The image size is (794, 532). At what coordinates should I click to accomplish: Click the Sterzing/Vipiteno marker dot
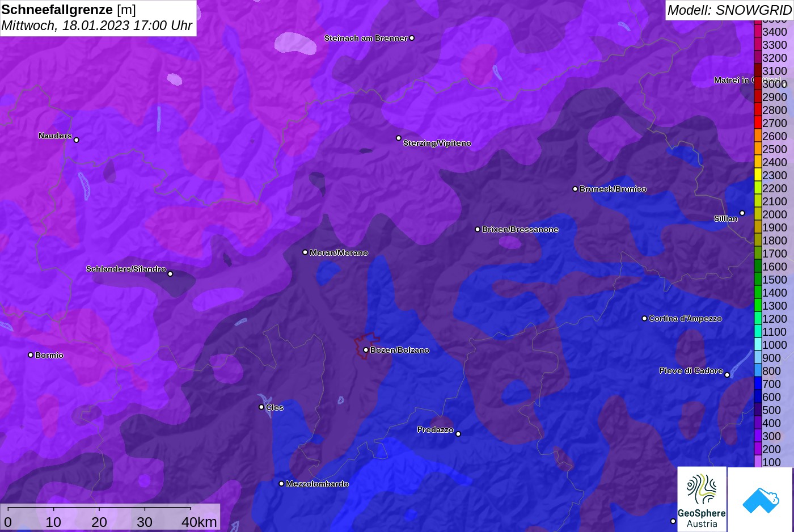399,138
